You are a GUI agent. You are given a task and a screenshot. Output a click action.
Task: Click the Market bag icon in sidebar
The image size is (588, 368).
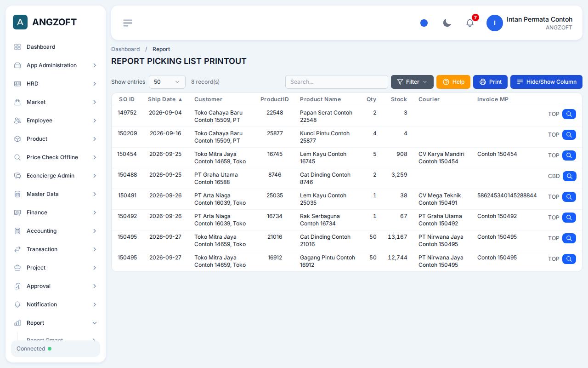coord(17,102)
